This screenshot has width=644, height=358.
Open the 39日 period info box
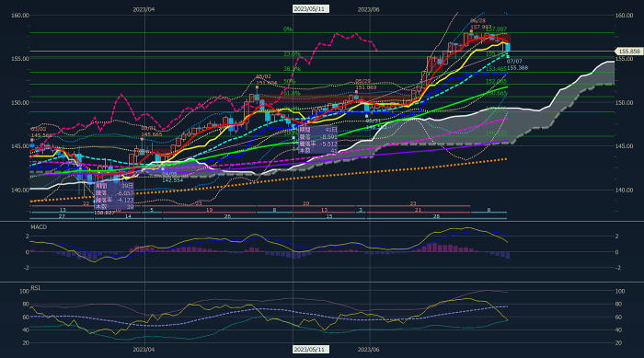coord(114,196)
